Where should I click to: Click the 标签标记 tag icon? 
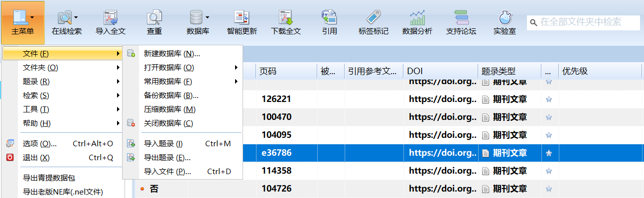(x=374, y=17)
